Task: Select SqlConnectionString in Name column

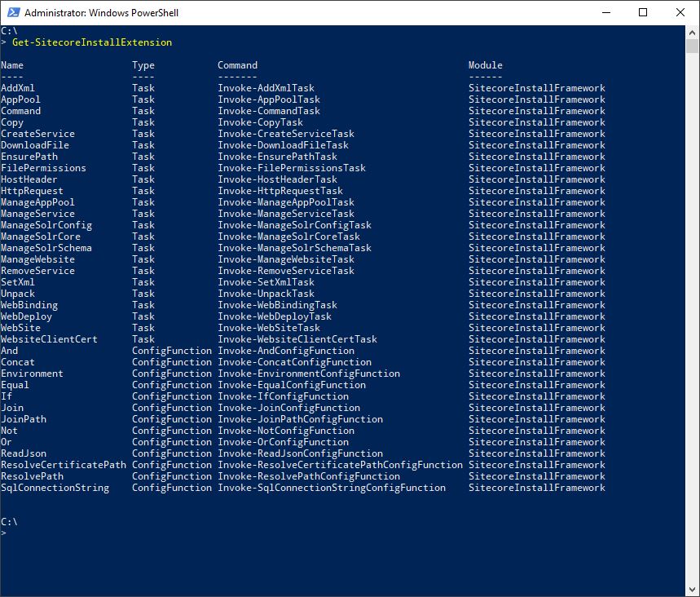Action: pyautogui.click(x=55, y=488)
